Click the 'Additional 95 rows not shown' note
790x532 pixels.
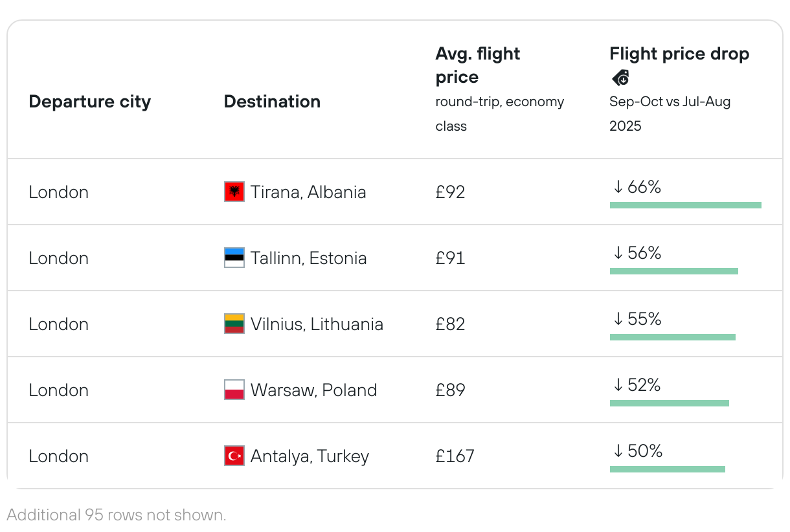click(117, 515)
